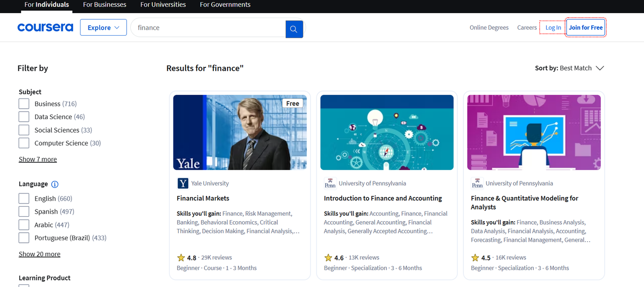The height and width of the screenshot is (287, 644).
Task: Click the blue search magnifier button
Action: point(294,29)
